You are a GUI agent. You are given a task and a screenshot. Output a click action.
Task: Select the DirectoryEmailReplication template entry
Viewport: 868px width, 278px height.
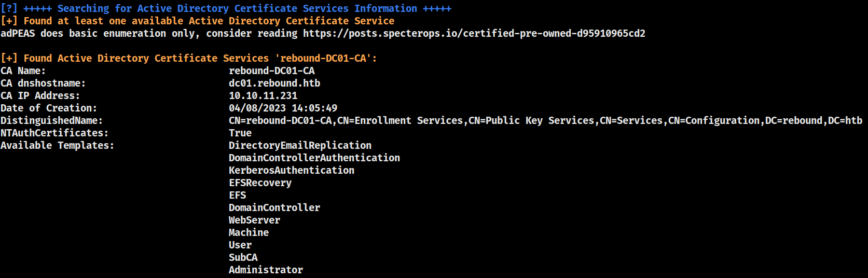pyautogui.click(x=300, y=146)
